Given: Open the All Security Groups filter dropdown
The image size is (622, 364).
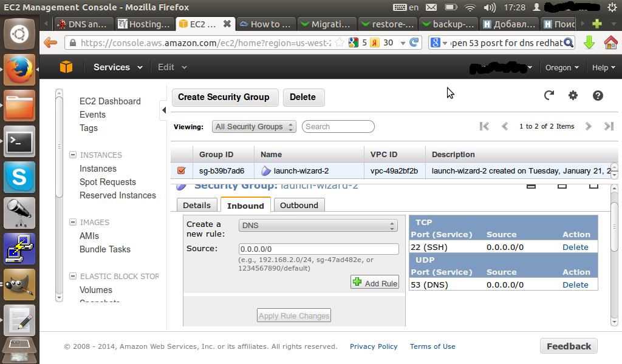Looking at the screenshot, I should click(255, 127).
